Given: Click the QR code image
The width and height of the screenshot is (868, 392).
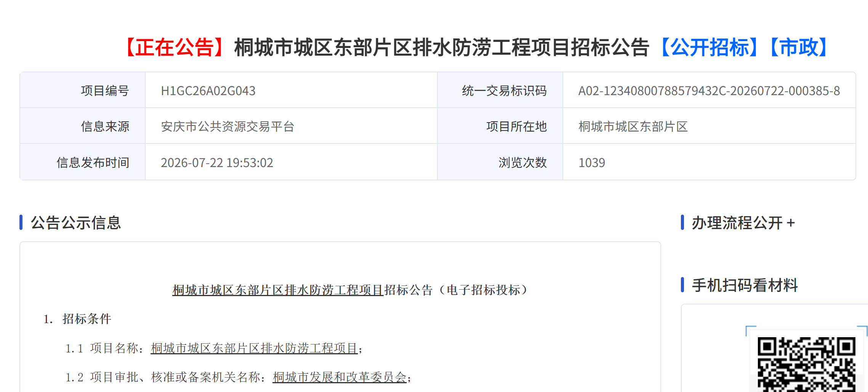Looking at the screenshot, I should click(x=806, y=364).
